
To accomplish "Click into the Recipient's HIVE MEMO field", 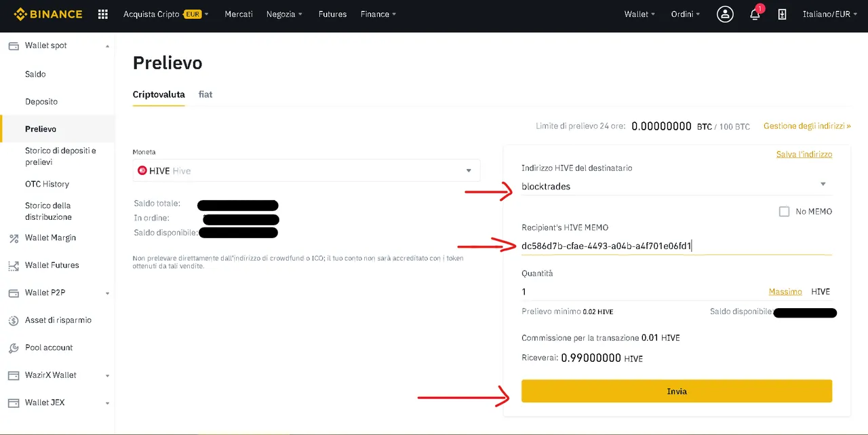I will coord(676,246).
